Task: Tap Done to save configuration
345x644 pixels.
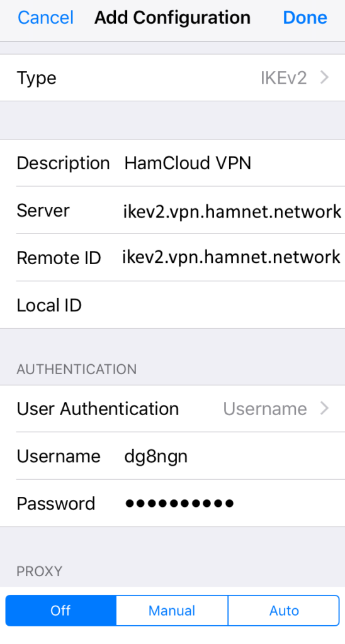Action: (x=305, y=17)
